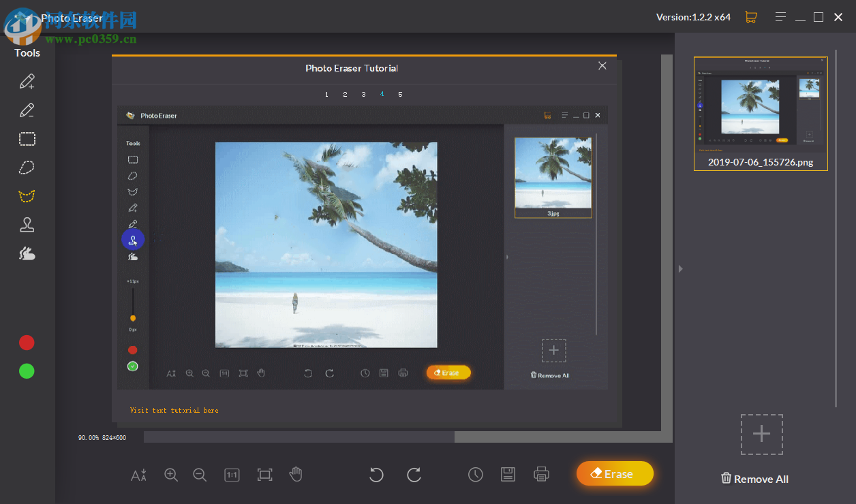Click the undo arrow icon
The height and width of the screenshot is (504, 856).
point(376,475)
